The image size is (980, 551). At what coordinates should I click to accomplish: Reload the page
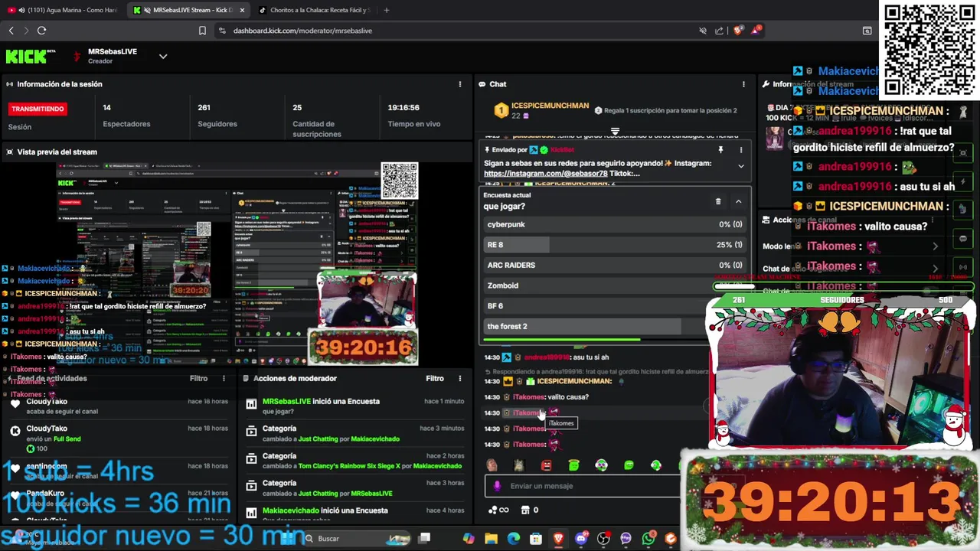pos(41,31)
